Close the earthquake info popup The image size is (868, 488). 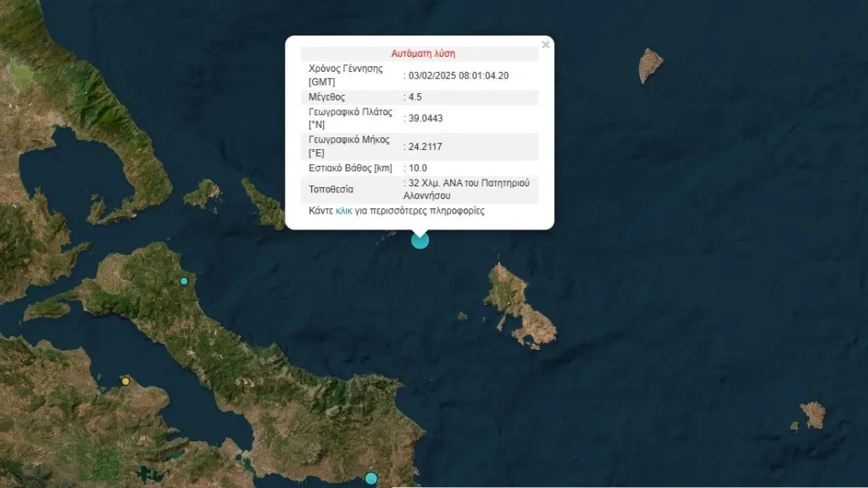[x=545, y=45]
